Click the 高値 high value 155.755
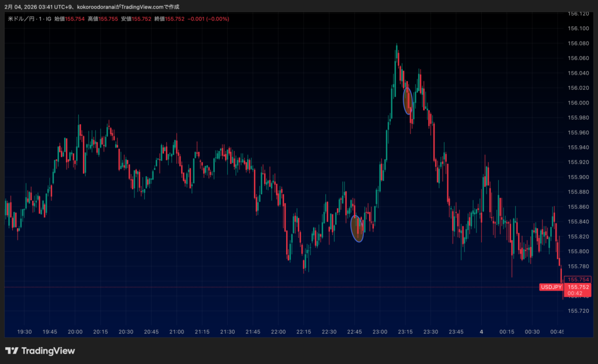Image resolution: width=598 pixels, height=364 pixels. 109,19
